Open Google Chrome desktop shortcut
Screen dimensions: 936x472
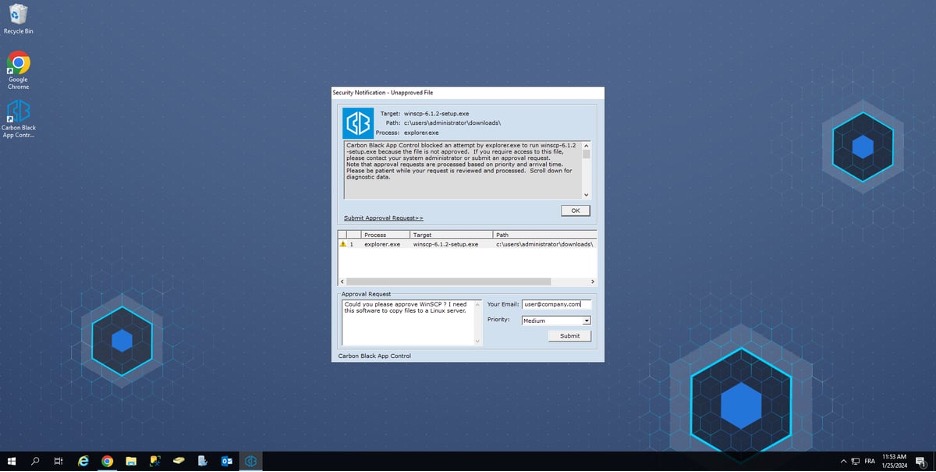(19, 70)
